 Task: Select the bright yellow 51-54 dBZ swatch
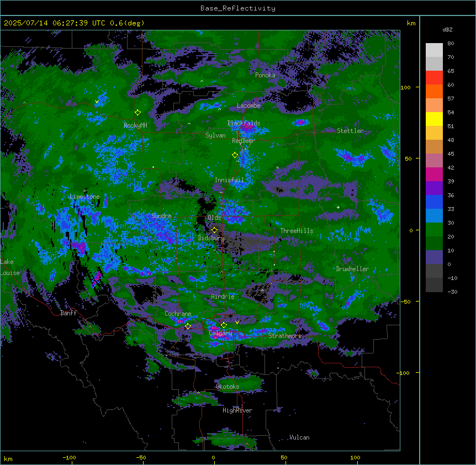(434, 119)
